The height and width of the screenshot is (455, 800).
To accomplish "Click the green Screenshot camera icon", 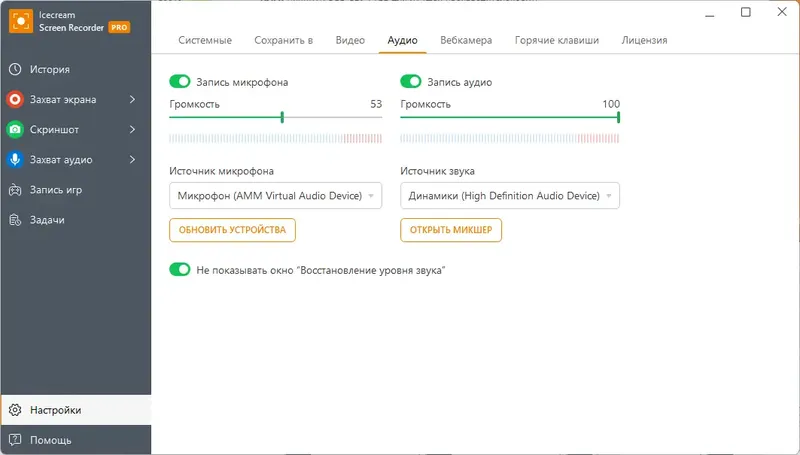I will 15,130.
